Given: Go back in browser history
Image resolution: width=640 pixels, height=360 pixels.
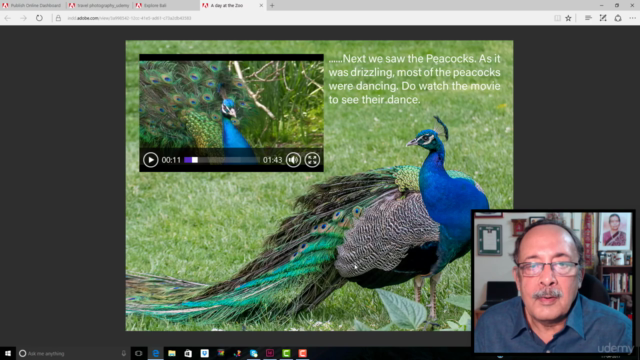Looking at the screenshot, I should pyautogui.click(x=8, y=18).
